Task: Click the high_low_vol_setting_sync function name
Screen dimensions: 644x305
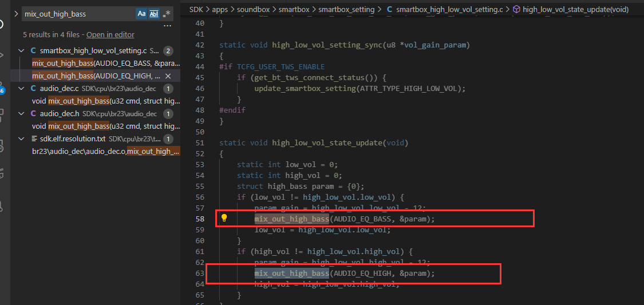Action: click(327, 45)
